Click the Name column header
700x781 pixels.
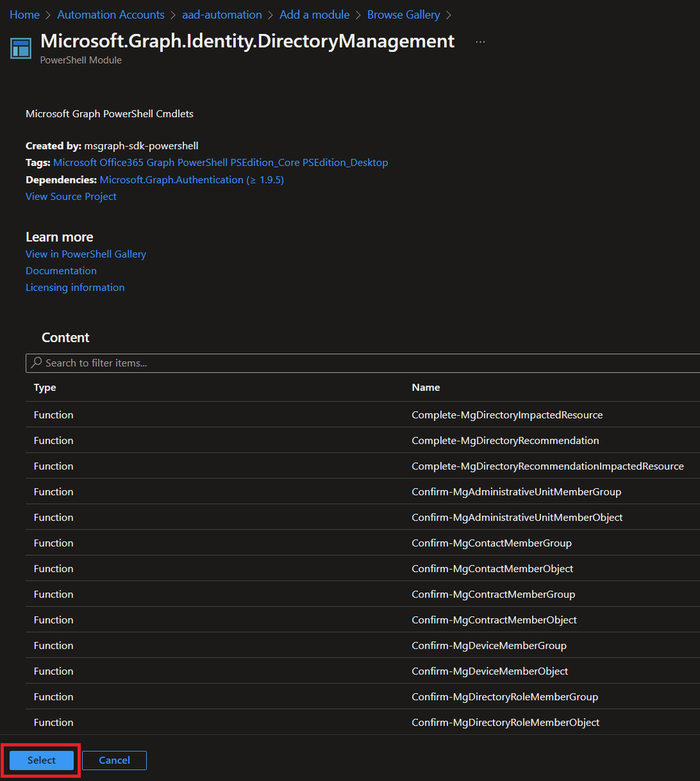pyautogui.click(x=426, y=387)
